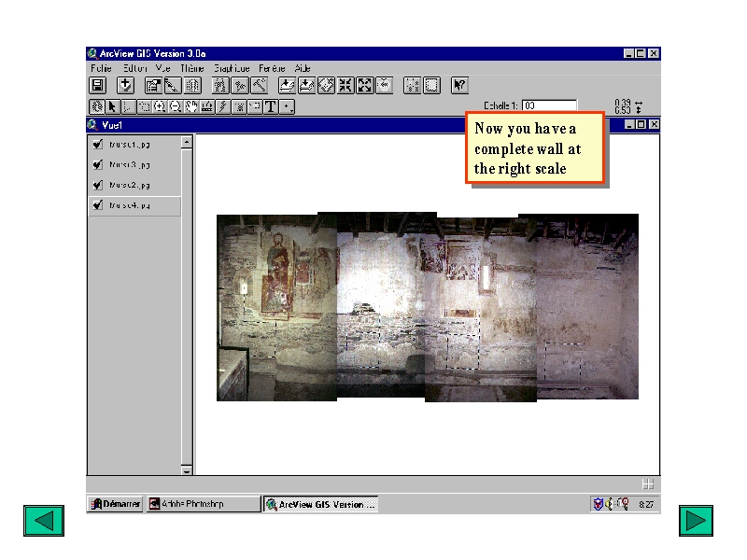The image size is (747, 560).
Task: Click the Echelle scale input field
Action: [549, 105]
